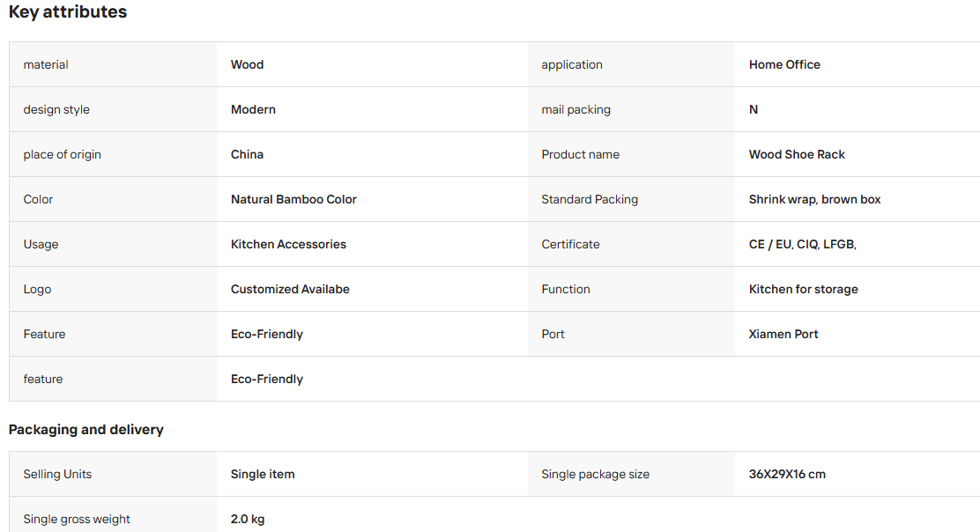
Task: Click the Standard Packing label
Action: click(590, 199)
